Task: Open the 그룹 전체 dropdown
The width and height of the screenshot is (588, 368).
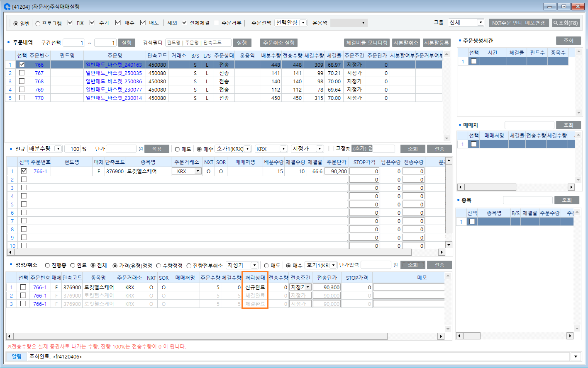Action: (x=480, y=22)
